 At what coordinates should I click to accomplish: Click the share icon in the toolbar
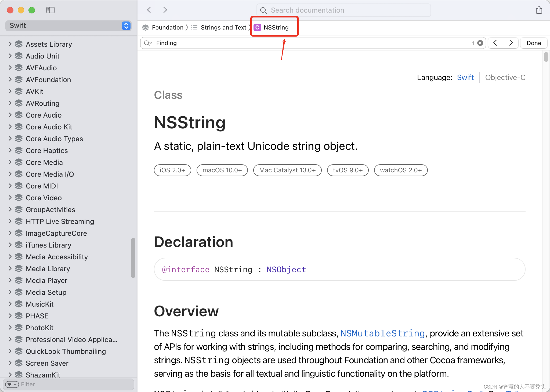tap(539, 10)
